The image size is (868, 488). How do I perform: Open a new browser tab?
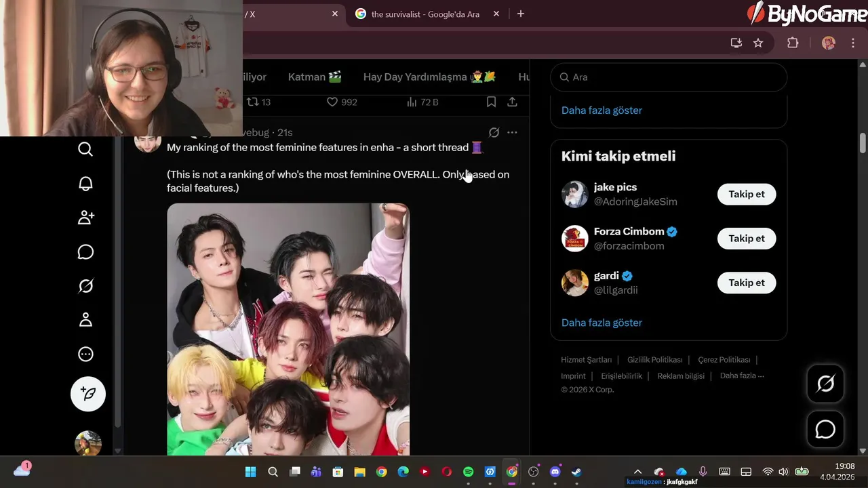[521, 14]
